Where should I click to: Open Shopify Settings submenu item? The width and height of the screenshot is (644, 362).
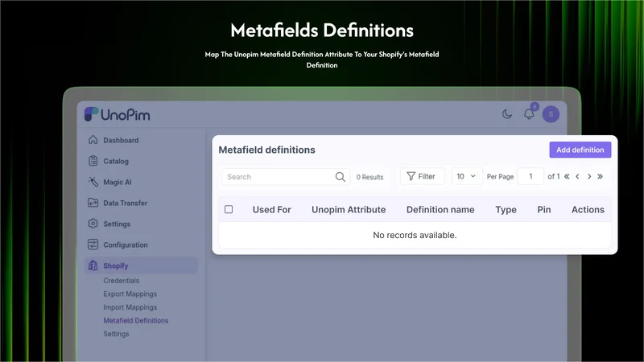pyautogui.click(x=116, y=334)
